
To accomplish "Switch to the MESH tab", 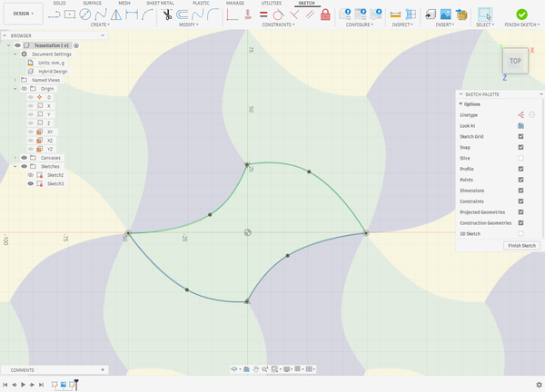I will point(124,3).
